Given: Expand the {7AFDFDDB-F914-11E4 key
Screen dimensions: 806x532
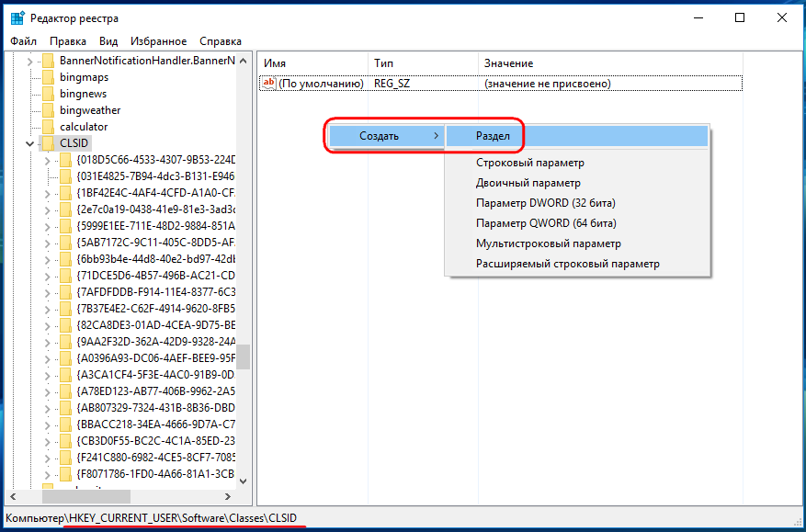Looking at the screenshot, I should pyautogui.click(x=48, y=292).
